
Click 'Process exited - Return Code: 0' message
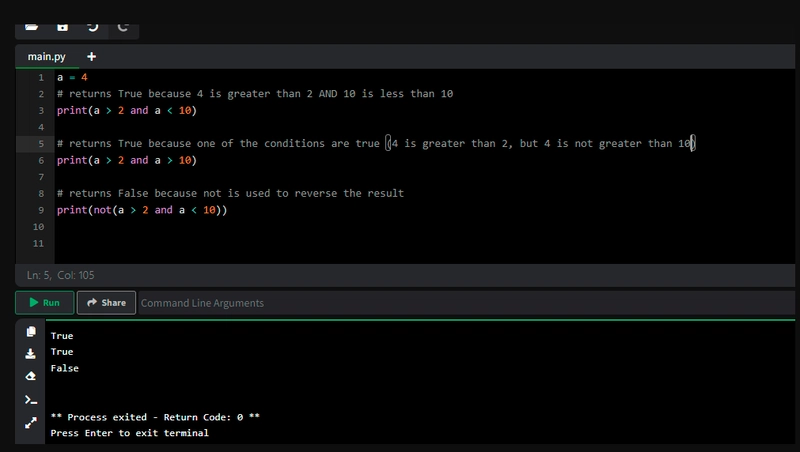click(x=155, y=417)
